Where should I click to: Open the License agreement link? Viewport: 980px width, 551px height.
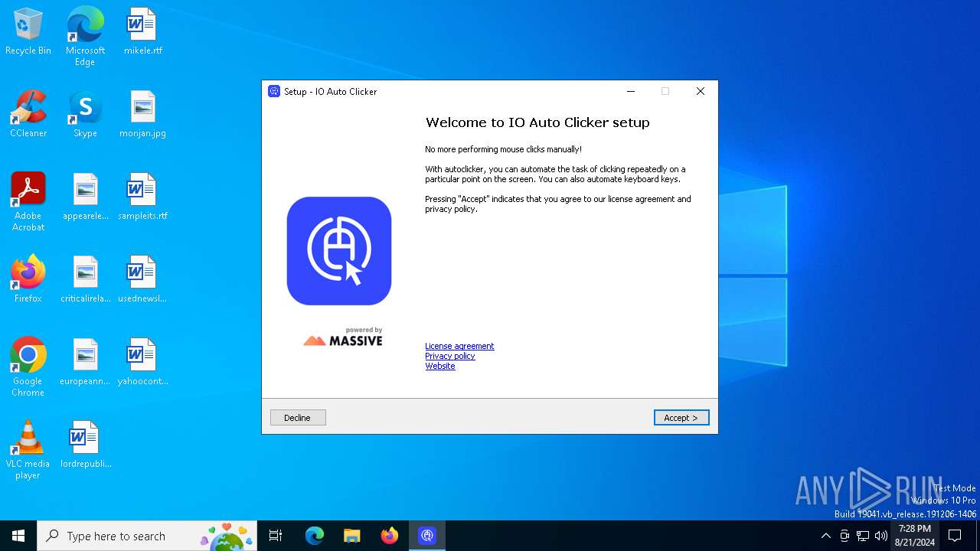pyautogui.click(x=459, y=346)
